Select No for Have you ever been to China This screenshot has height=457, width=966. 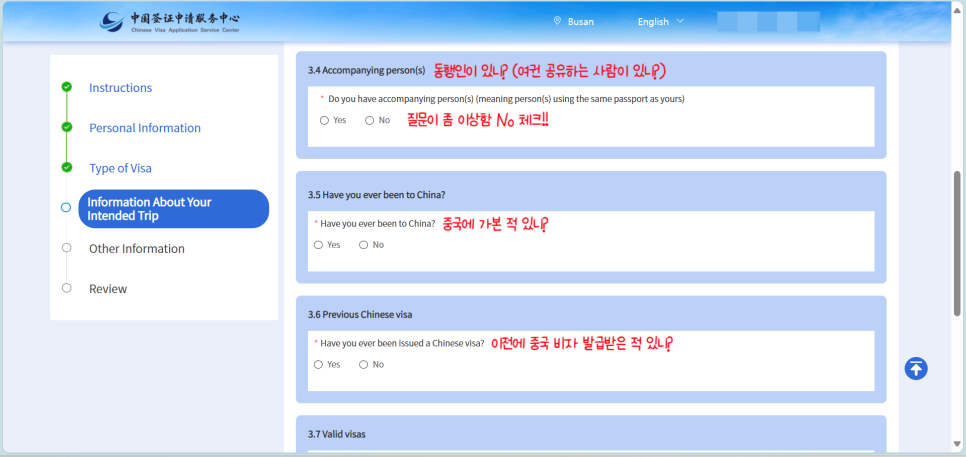click(363, 245)
